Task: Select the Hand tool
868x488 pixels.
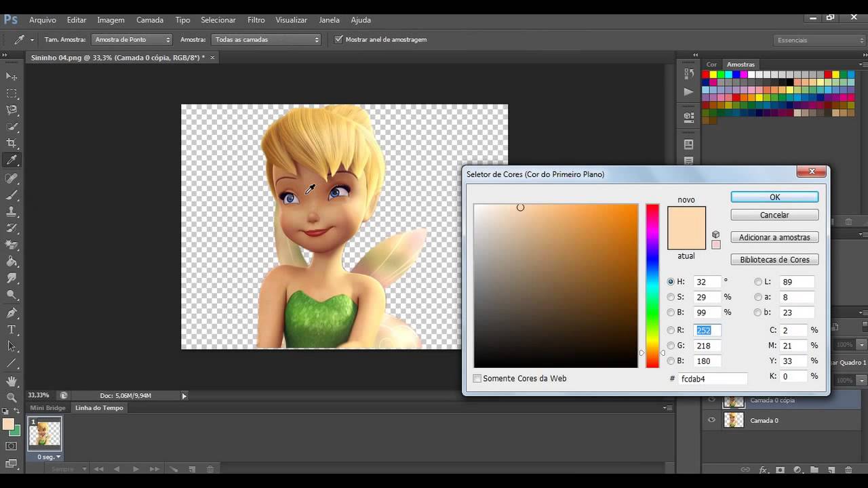Action: tap(12, 381)
